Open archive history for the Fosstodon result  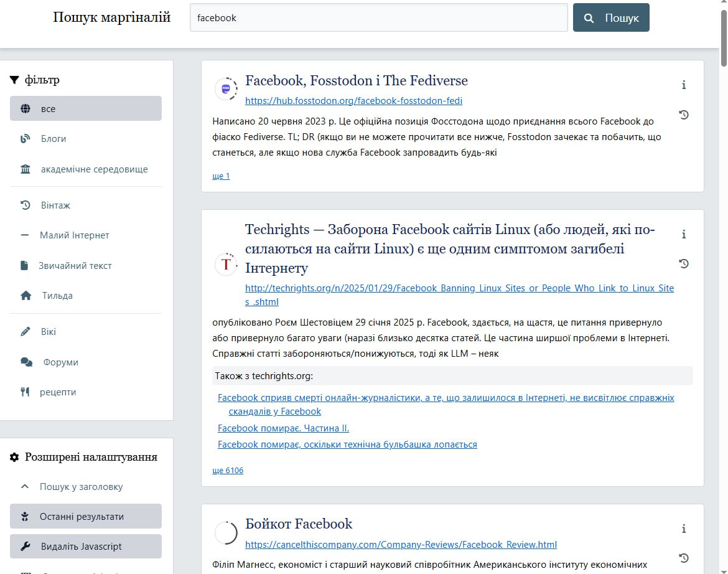[x=683, y=115]
